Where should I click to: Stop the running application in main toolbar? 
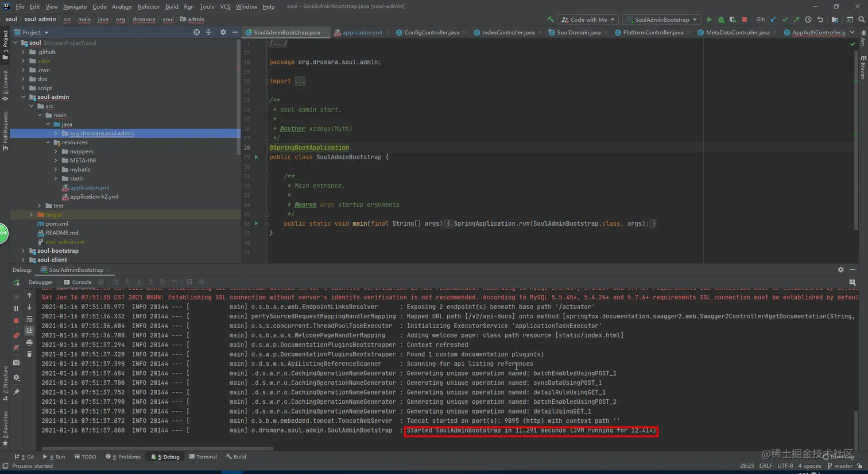click(745, 20)
